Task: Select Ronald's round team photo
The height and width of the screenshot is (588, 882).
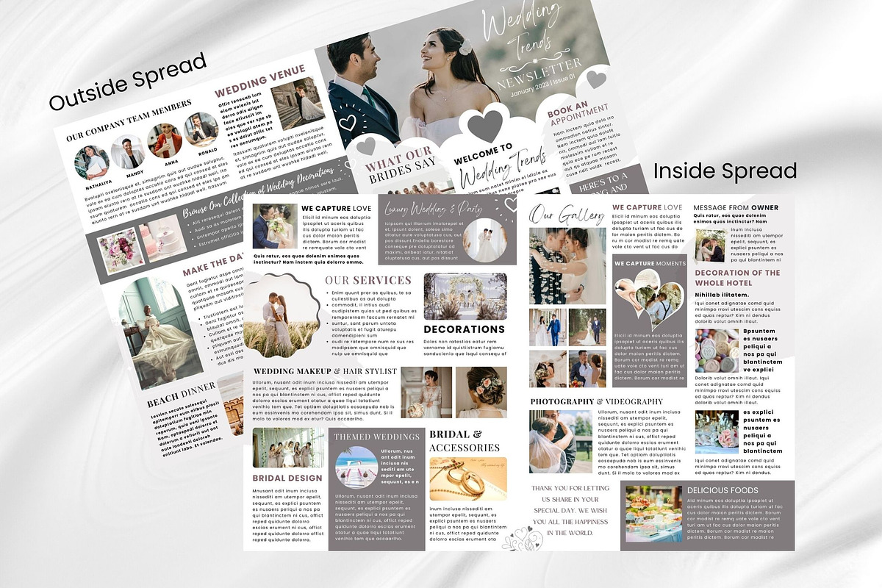Action: point(201,129)
